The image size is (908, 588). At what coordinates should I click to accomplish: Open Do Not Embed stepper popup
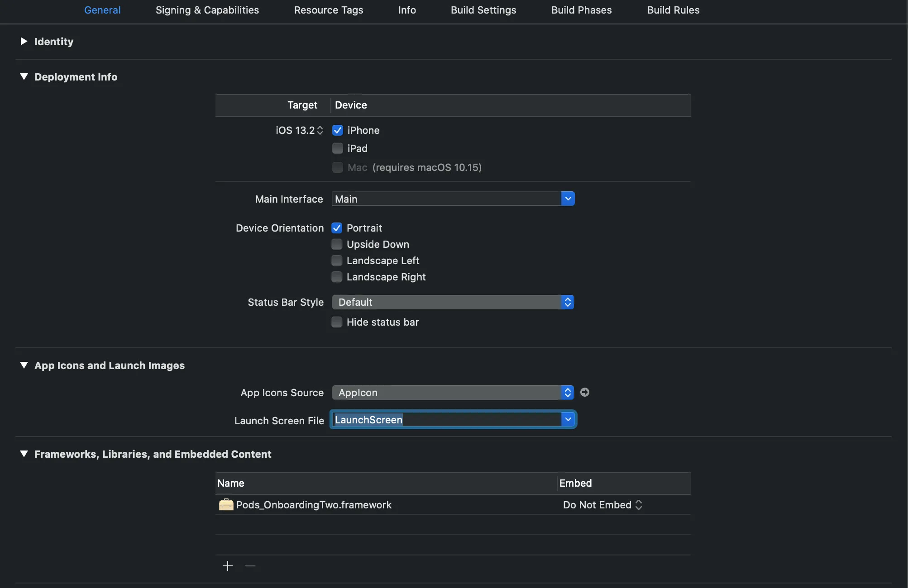(x=638, y=505)
